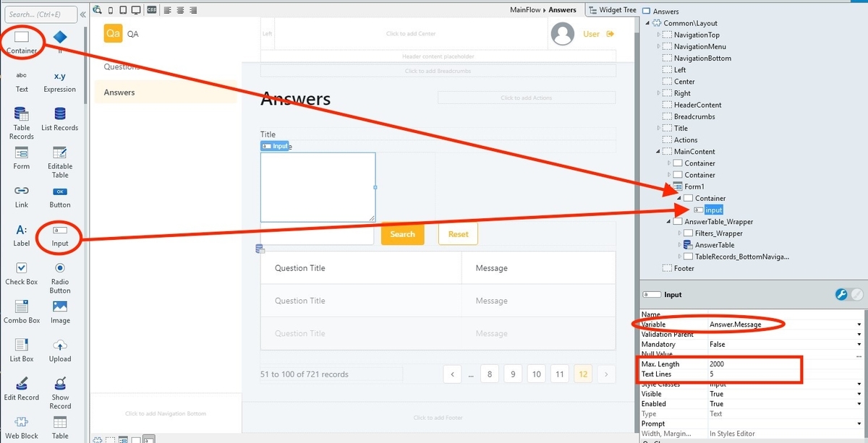The image size is (868, 443).
Task: Select the Table Records widget
Action: tap(22, 123)
